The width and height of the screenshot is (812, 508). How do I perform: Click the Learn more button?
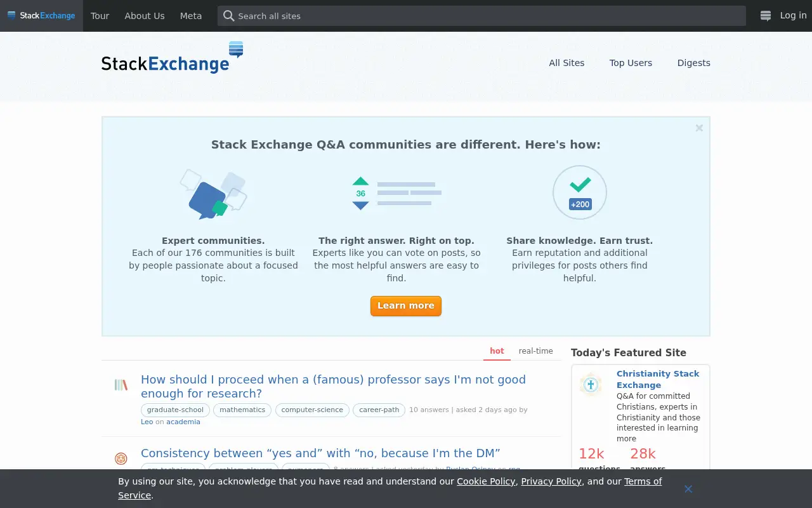pos(406,306)
